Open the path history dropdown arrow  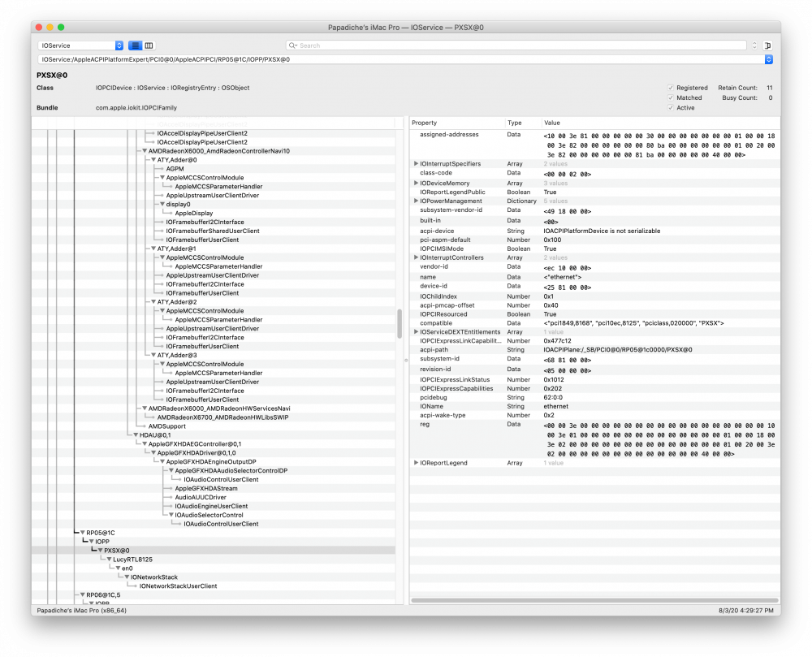coord(768,59)
